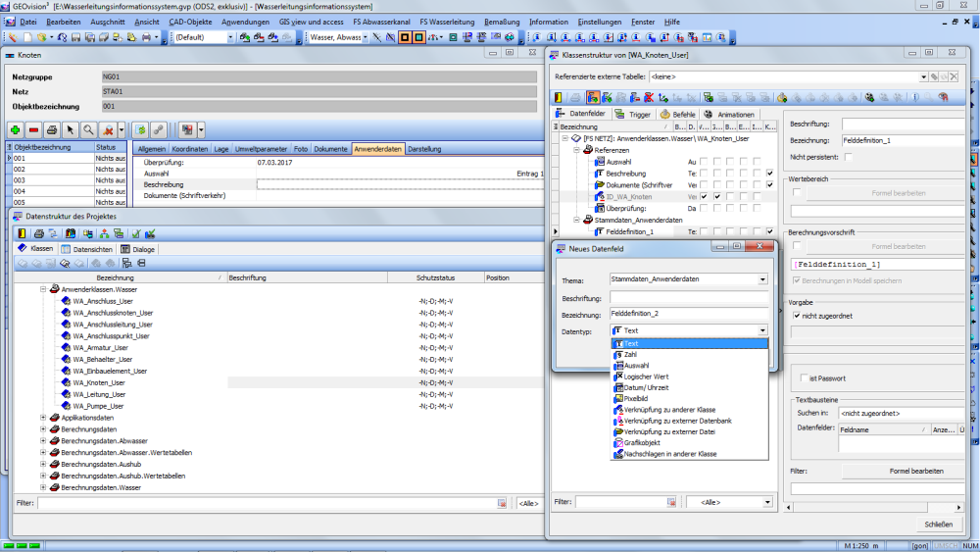Click the books icon in Datenstruktur toolbar
Image resolution: width=980 pixels, height=552 pixels.
point(70,233)
